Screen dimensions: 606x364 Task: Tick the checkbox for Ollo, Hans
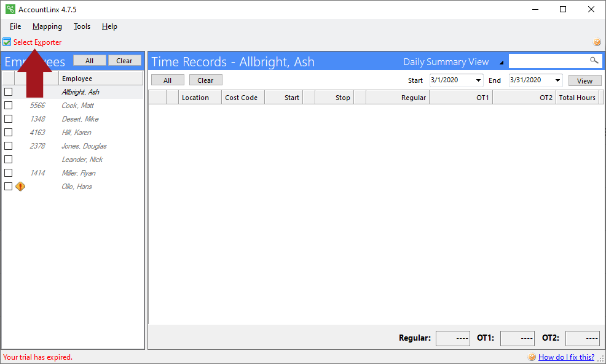click(x=9, y=187)
